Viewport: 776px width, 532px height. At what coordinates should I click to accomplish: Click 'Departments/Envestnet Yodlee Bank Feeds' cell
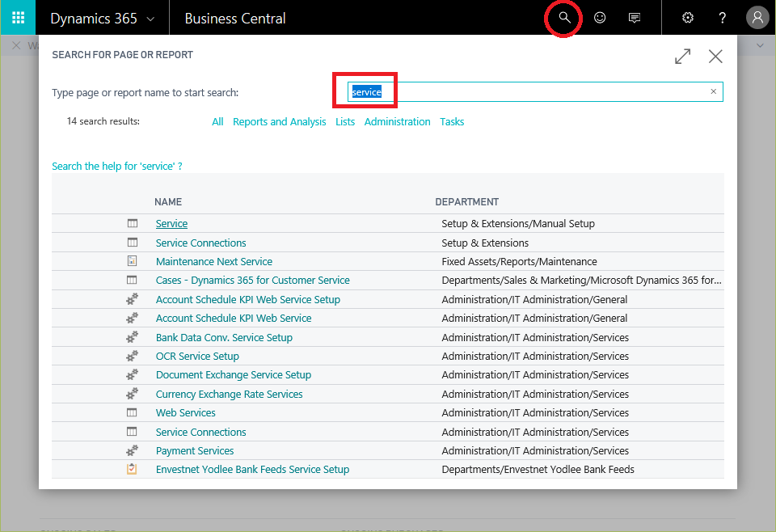(538, 469)
